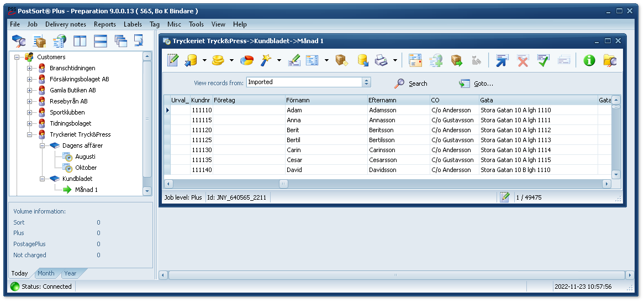Screen dimensions: 644x302
Task: Collapse the Customers root node
Action: point(17,57)
